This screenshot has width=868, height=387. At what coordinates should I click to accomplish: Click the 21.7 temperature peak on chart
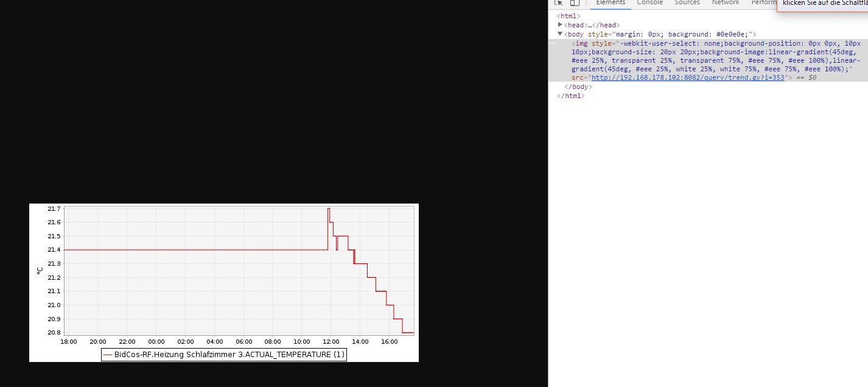point(329,209)
